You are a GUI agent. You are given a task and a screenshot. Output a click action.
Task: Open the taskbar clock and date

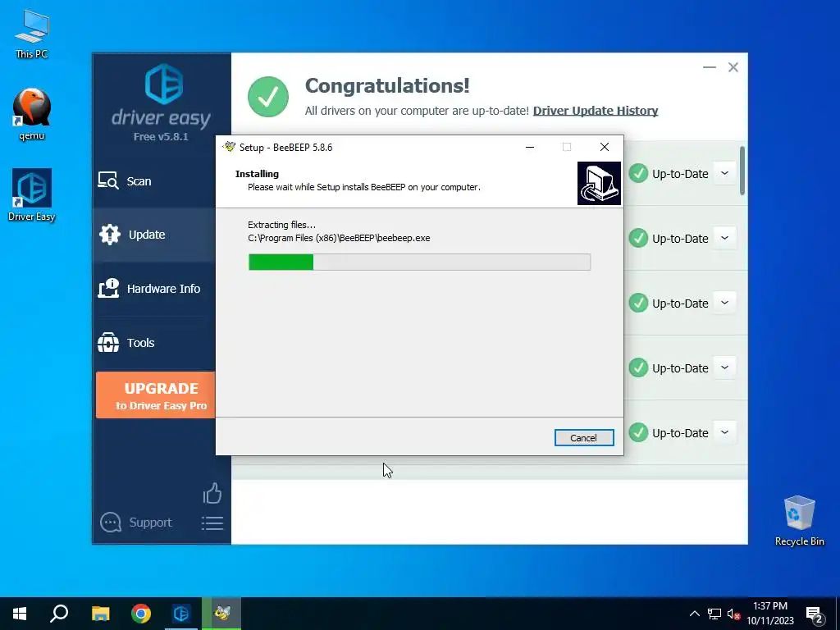tap(770, 614)
